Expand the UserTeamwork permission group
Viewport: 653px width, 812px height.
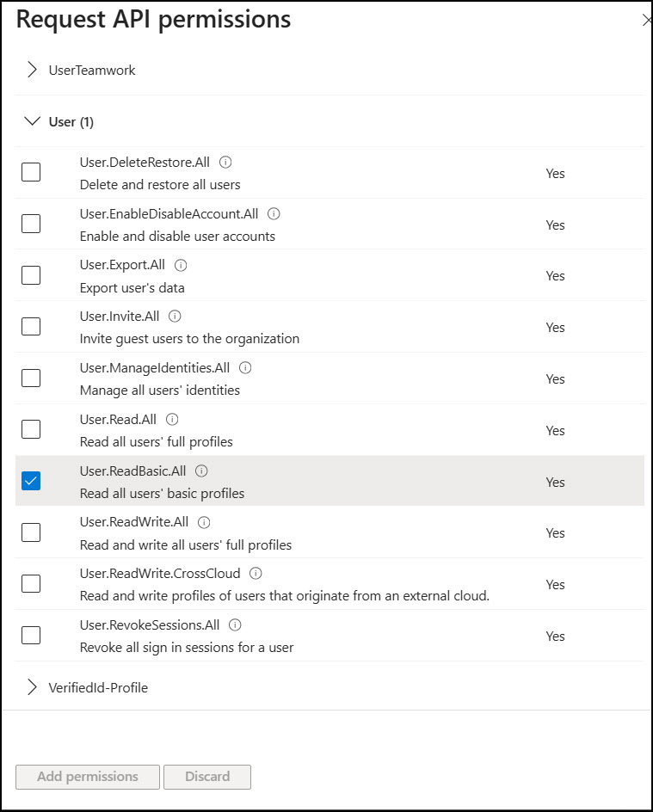(x=33, y=70)
